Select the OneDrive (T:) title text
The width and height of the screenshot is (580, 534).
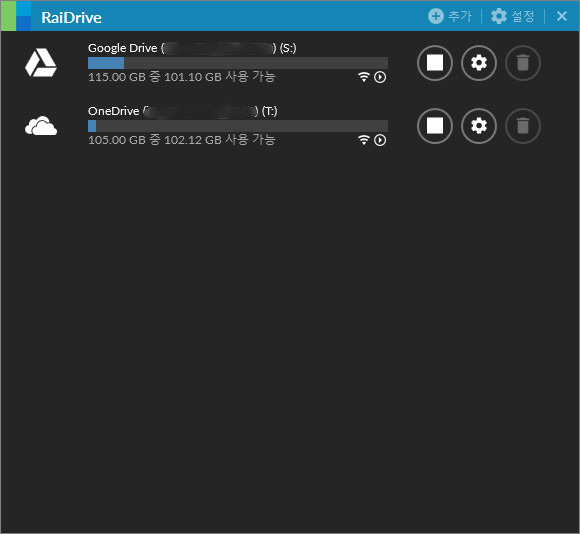pos(183,111)
